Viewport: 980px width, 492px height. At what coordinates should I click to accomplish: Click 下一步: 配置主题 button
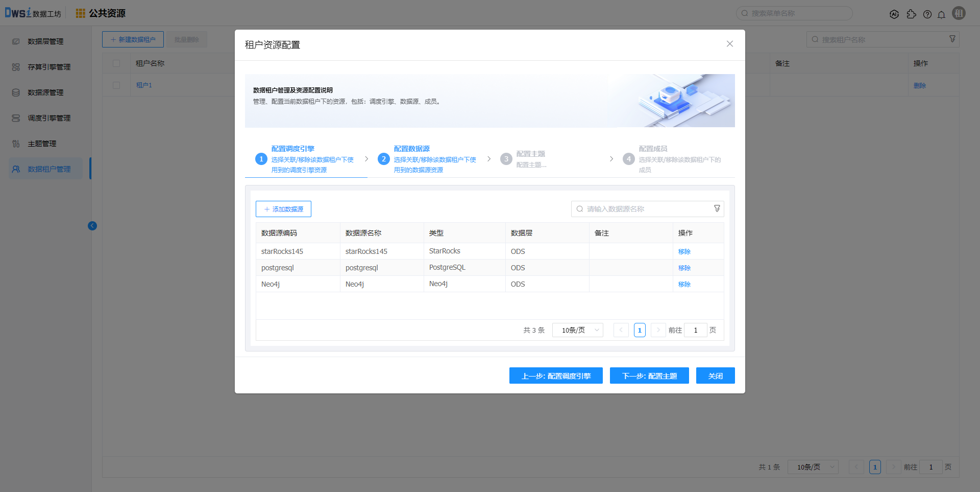pos(649,376)
